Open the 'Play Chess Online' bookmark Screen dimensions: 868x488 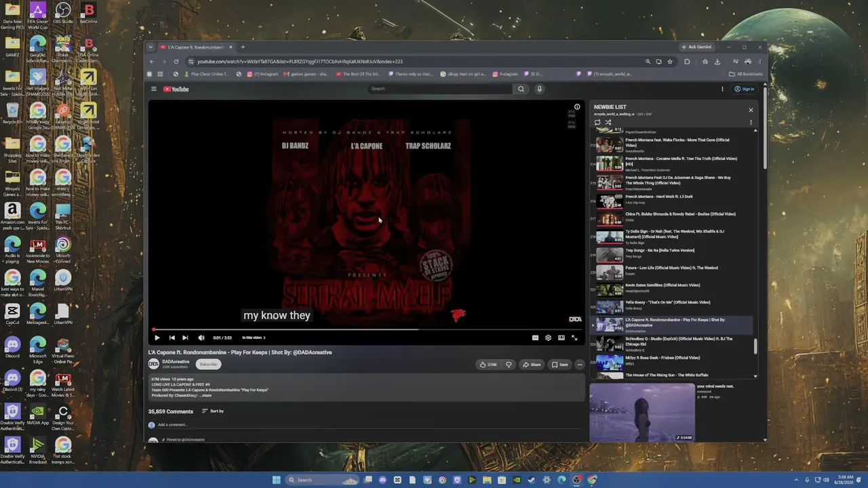[x=207, y=74]
